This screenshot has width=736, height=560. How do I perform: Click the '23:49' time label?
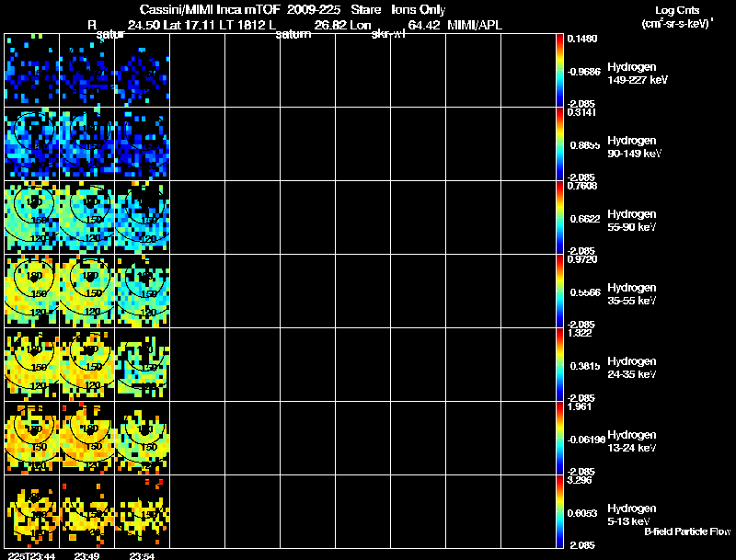pyautogui.click(x=86, y=556)
